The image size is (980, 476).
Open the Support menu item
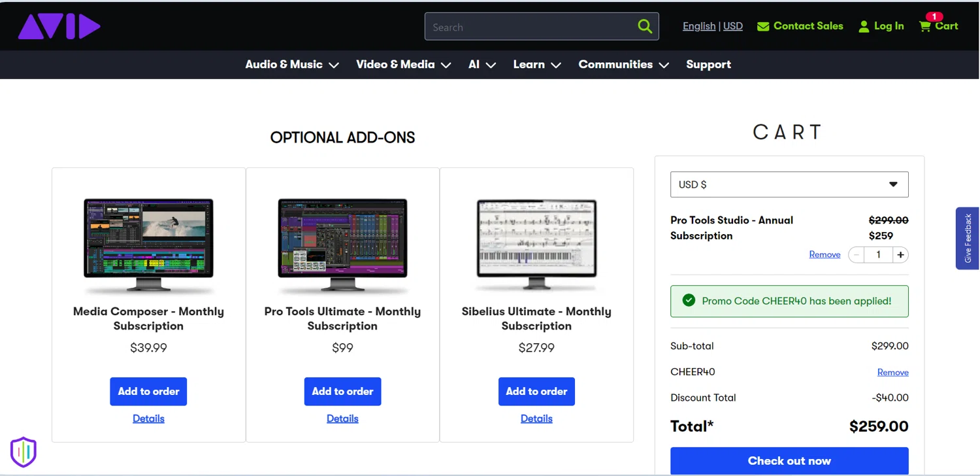pyautogui.click(x=708, y=64)
